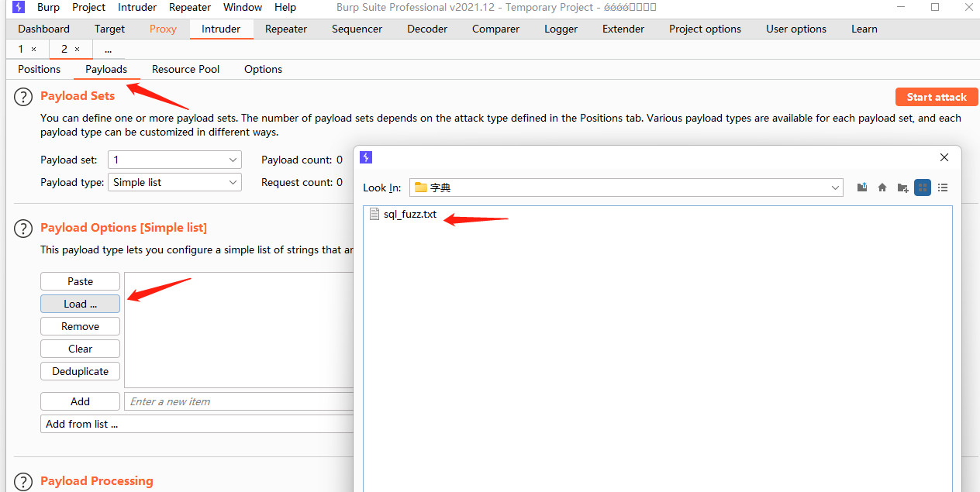
Task: Switch to the Comparer tab
Action: click(x=495, y=29)
